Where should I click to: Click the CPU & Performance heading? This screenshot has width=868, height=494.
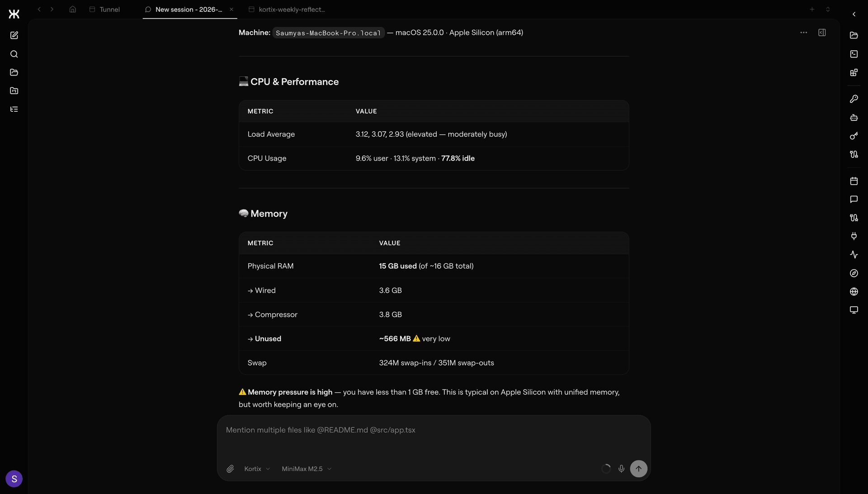pyautogui.click(x=289, y=82)
